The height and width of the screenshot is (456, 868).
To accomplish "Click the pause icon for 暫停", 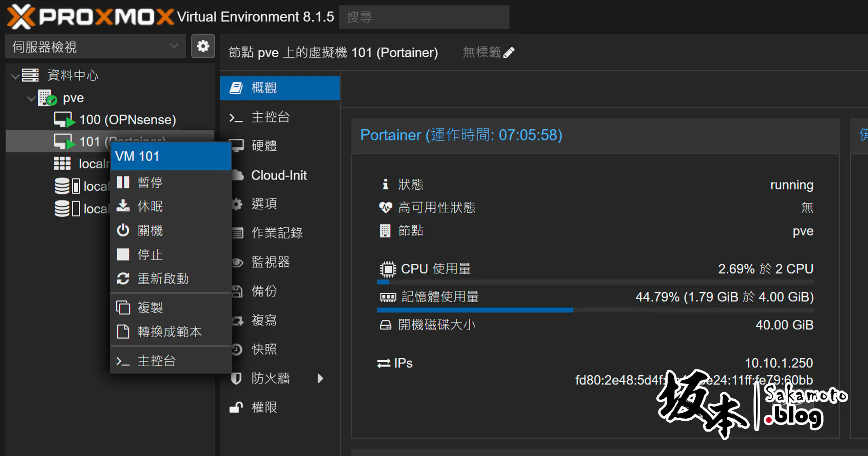I will tap(123, 182).
